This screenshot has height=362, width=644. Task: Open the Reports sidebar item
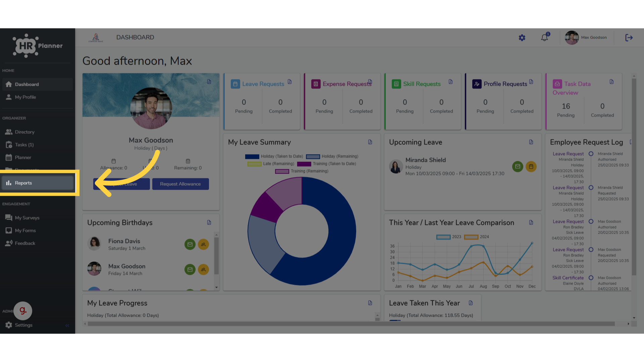(38, 183)
